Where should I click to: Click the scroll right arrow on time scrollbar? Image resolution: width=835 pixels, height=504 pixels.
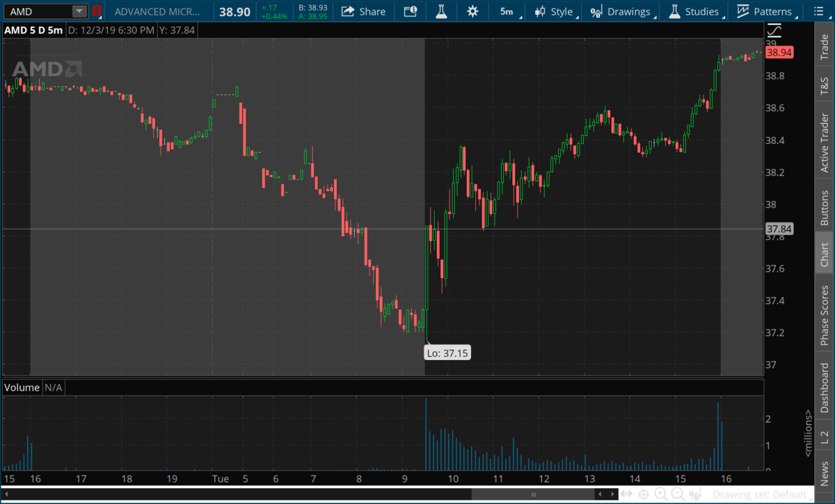613,494
